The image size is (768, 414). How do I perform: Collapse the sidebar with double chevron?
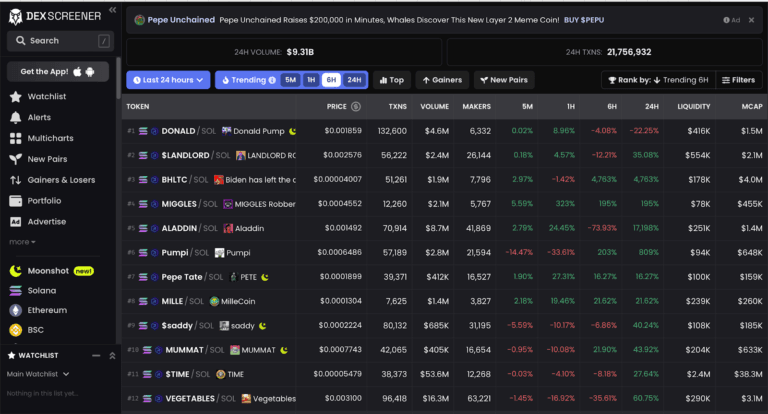(x=112, y=10)
